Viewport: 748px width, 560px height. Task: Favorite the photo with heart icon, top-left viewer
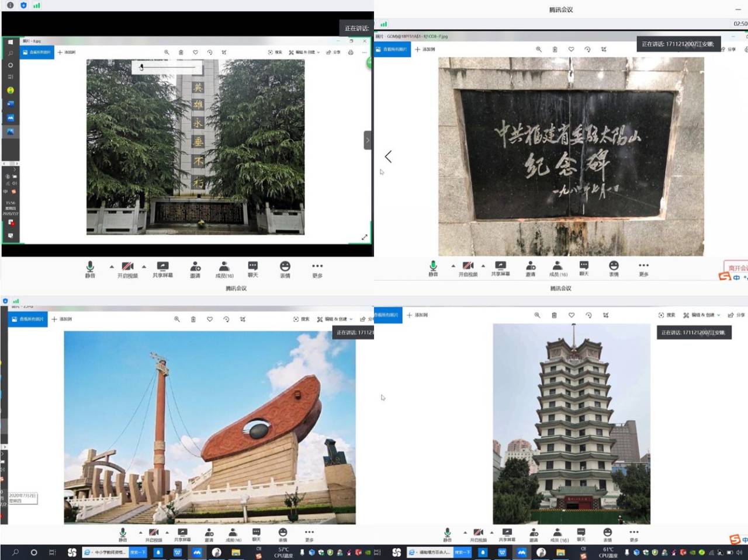click(x=195, y=53)
